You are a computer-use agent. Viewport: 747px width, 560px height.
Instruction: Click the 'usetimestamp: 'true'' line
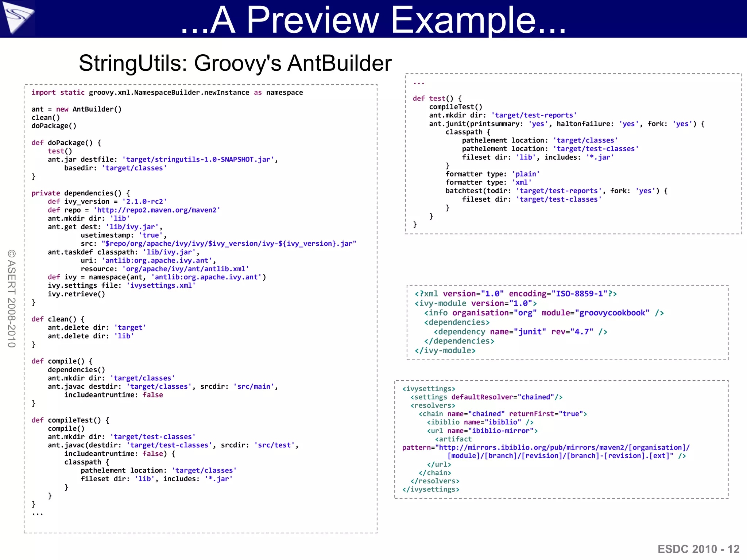pos(124,235)
